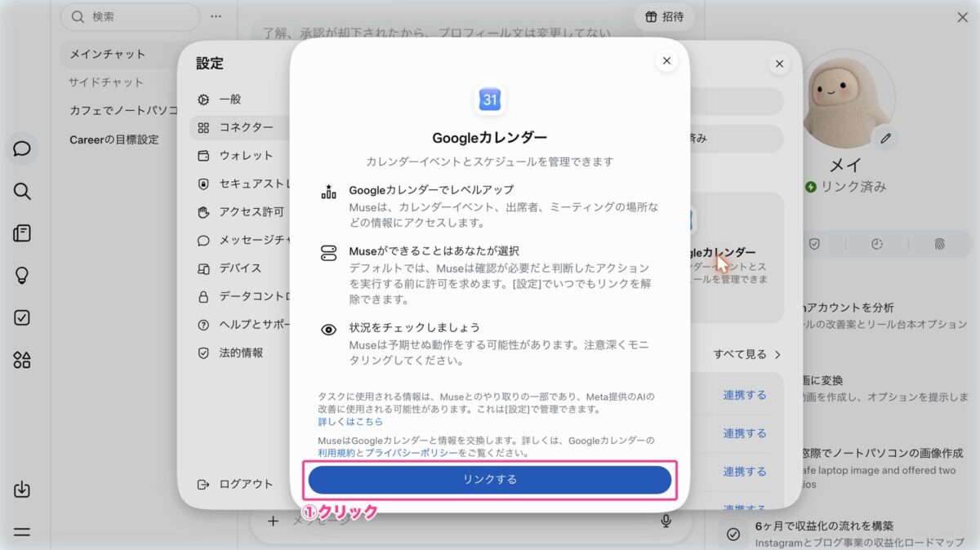
Task: Open the notebook icon in left sidebar
Action: pos(22,233)
